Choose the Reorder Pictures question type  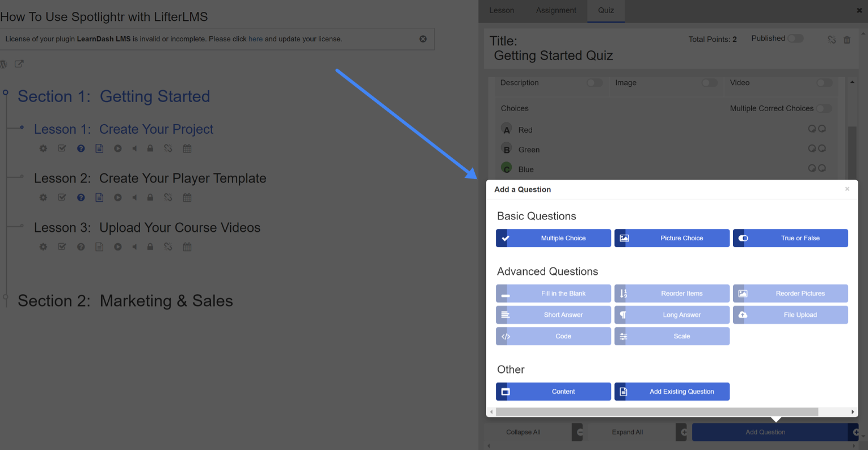pyautogui.click(x=790, y=294)
